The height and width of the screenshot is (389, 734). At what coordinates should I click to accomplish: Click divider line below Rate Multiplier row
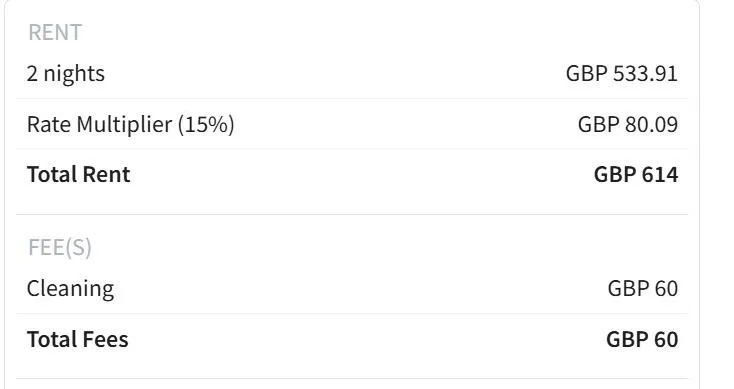coord(352,149)
